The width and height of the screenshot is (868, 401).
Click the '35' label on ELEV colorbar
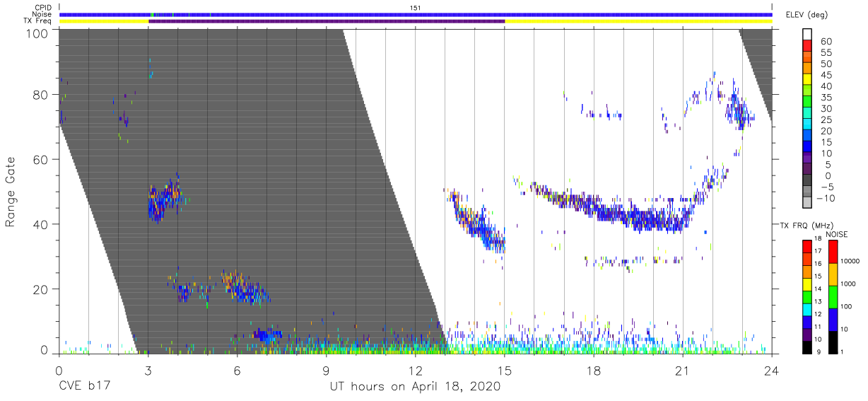826,98
